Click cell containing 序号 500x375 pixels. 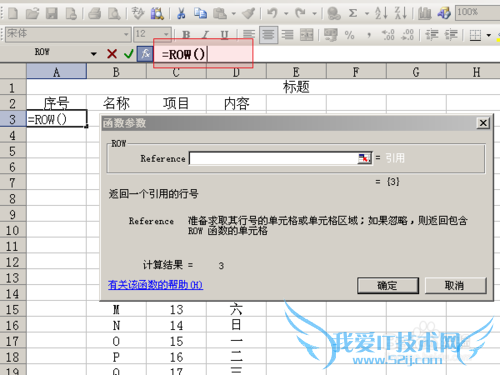coord(56,103)
